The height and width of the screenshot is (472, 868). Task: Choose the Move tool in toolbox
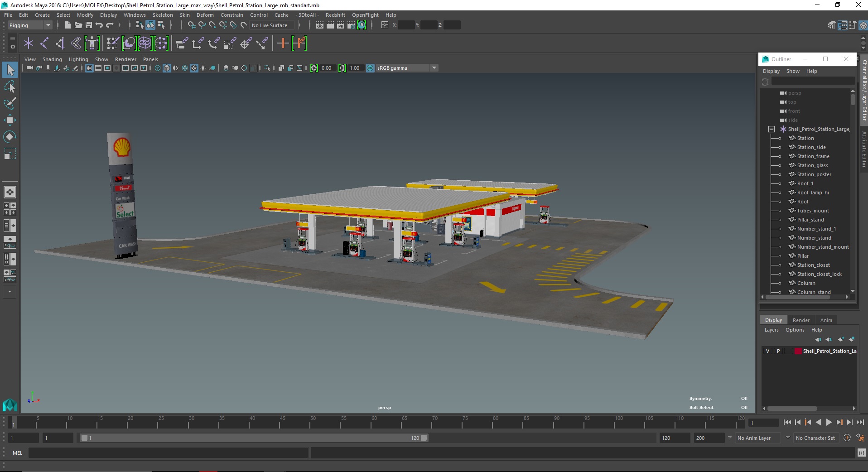click(10, 120)
